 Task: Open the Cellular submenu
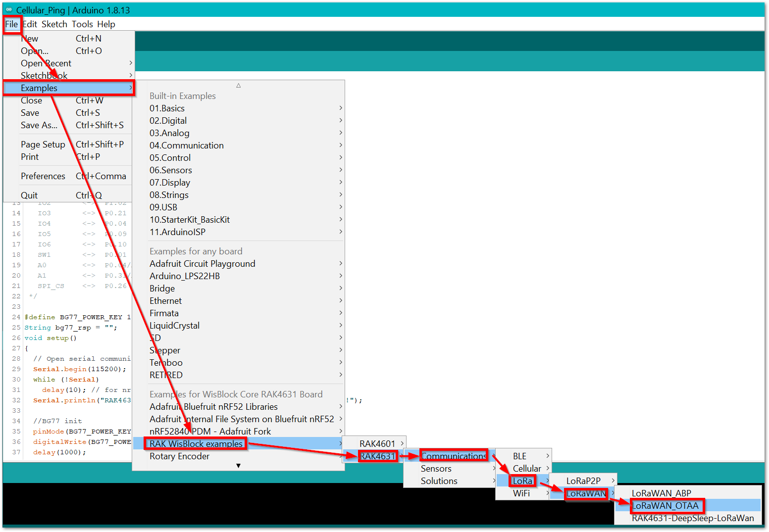[x=523, y=469]
